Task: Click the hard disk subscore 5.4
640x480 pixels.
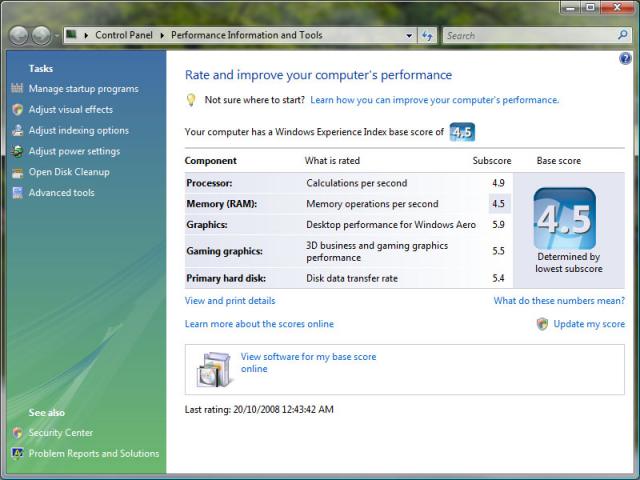Action: [498, 278]
